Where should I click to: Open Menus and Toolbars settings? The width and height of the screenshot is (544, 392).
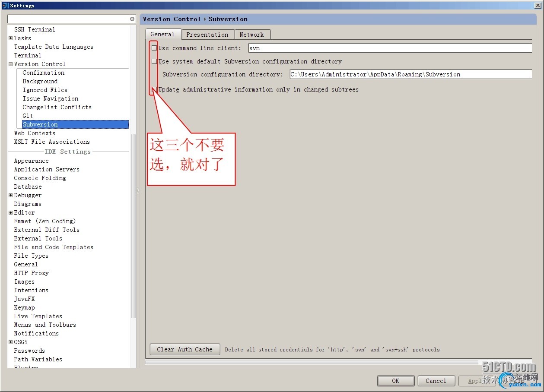pos(45,325)
